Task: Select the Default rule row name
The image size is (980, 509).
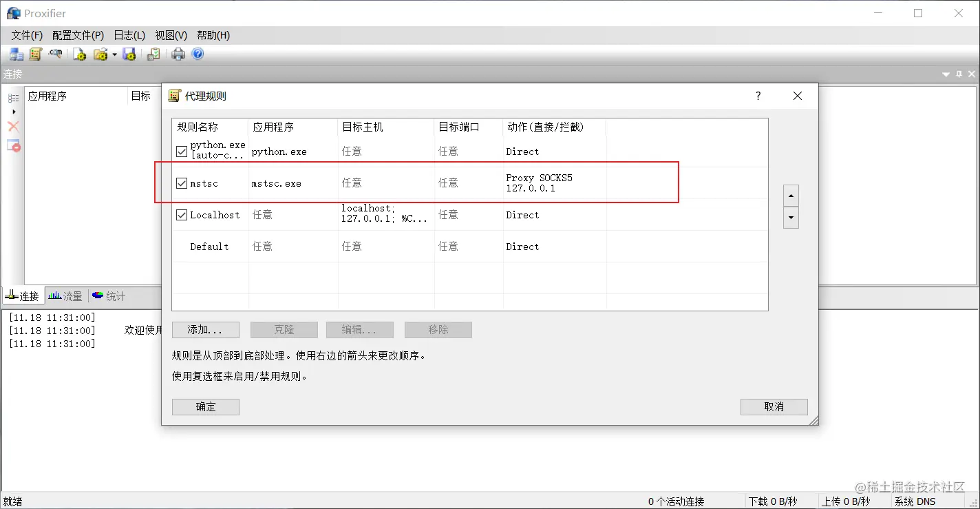Action: click(209, 247)
